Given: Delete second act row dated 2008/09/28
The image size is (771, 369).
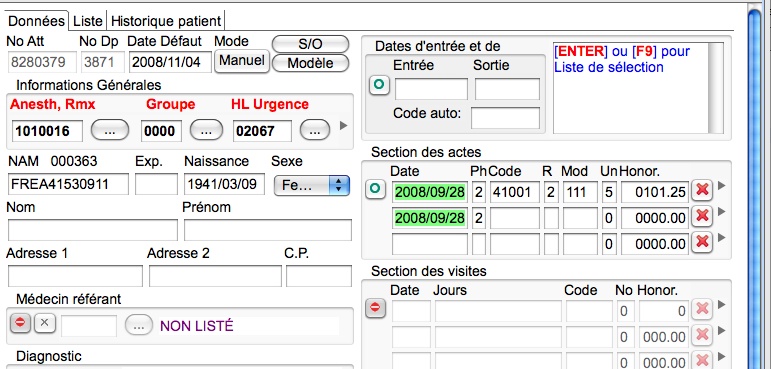Looking at the screenshot, I should coord(702,216).
